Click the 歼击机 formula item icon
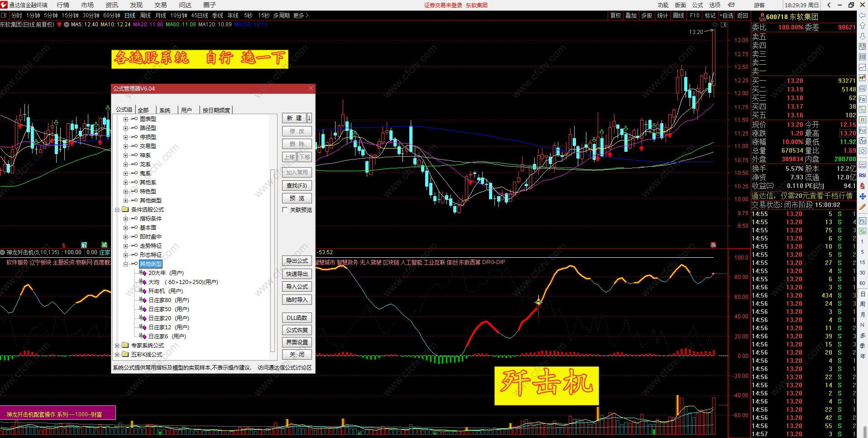This screenshot has height=438, width=868. [143, 291]
